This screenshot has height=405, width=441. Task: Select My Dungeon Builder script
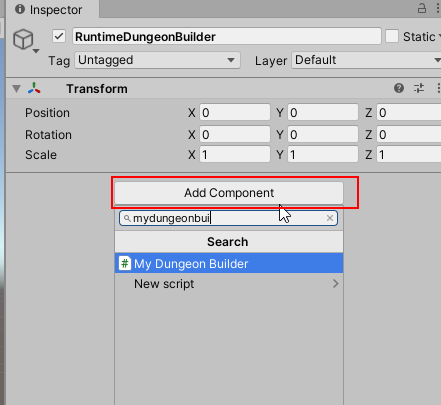tap(229, 263)
